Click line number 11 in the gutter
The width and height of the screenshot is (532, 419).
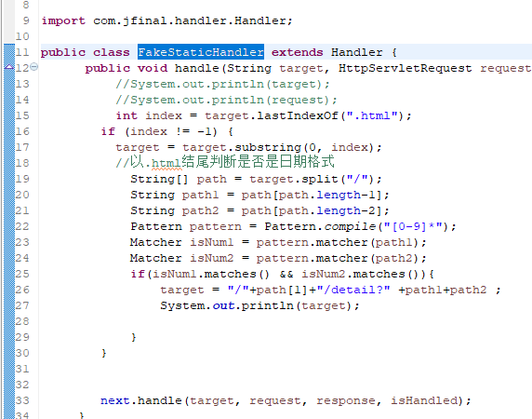click(x=22, y=52)
